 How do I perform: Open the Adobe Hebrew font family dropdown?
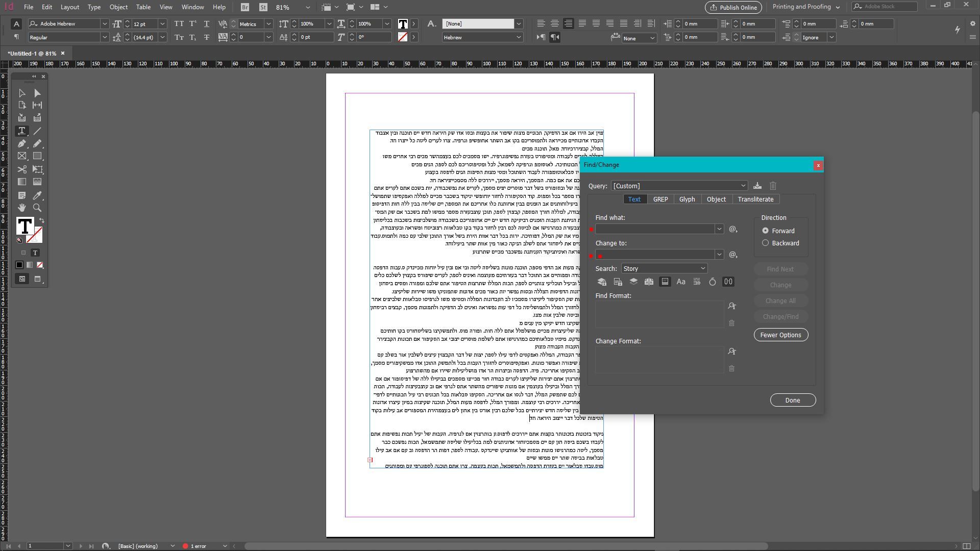tap(104, 24)
